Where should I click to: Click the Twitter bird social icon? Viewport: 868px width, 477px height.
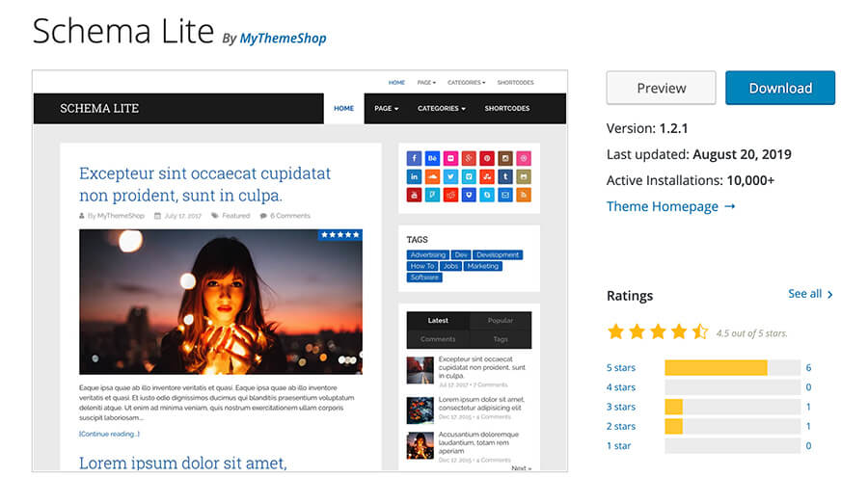pos(450,176)
